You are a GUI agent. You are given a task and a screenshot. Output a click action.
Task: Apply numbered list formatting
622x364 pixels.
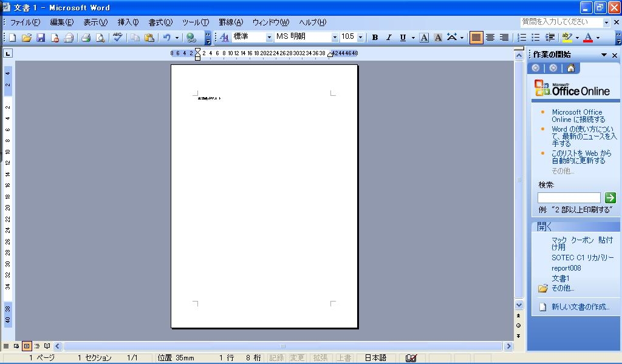tap(522, 38)
